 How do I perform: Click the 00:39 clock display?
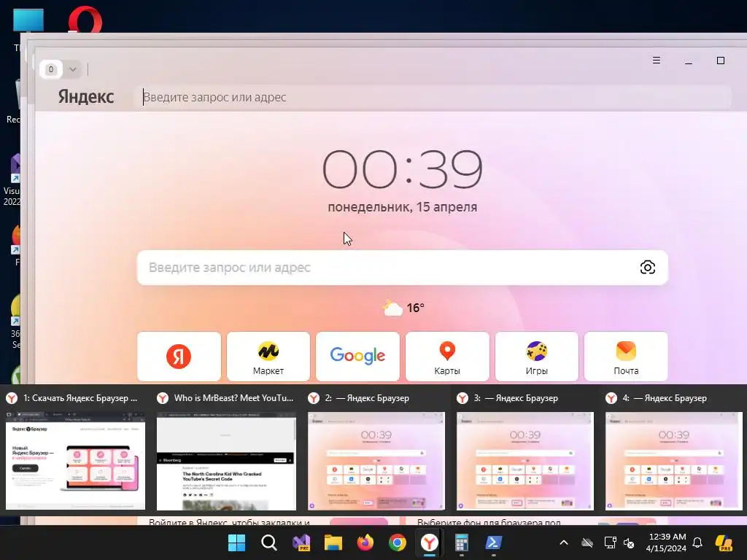(403, 169)
